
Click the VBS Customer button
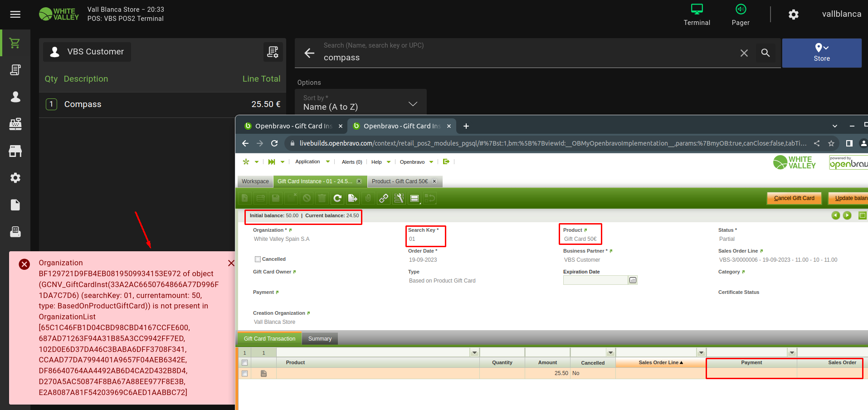coord(87,52)
